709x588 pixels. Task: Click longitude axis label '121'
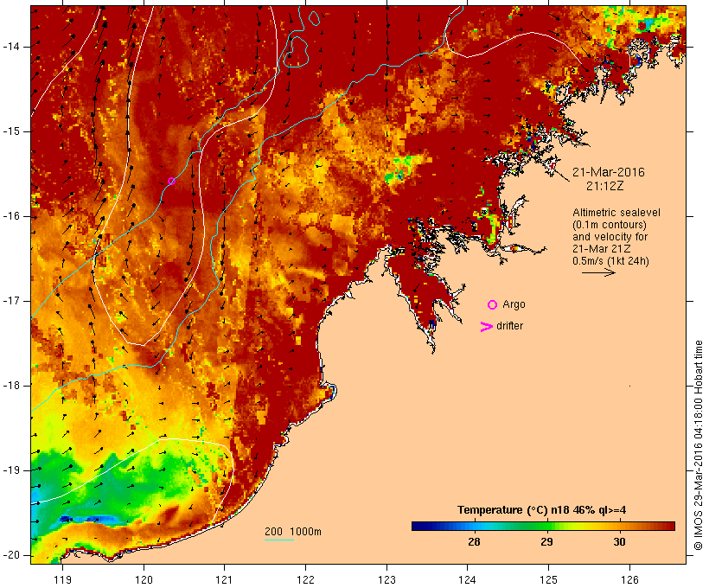(224, 580)
